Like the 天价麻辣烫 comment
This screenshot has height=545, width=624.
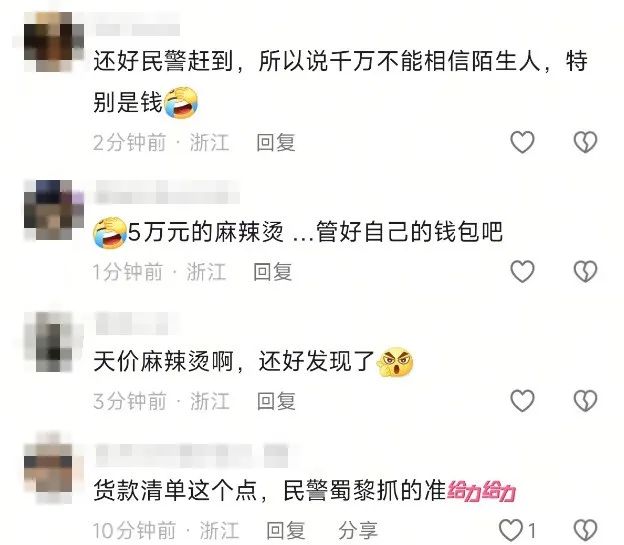coord(522,400)
